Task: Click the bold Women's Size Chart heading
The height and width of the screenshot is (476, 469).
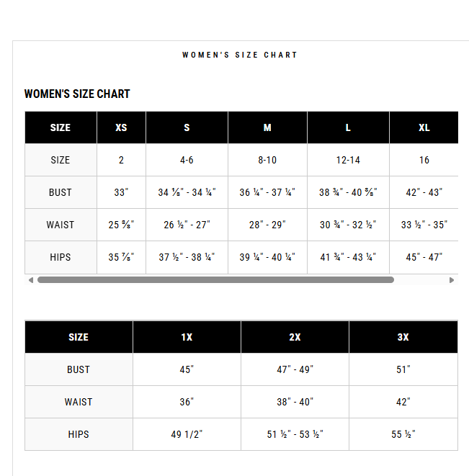Action: pos(77,94)
